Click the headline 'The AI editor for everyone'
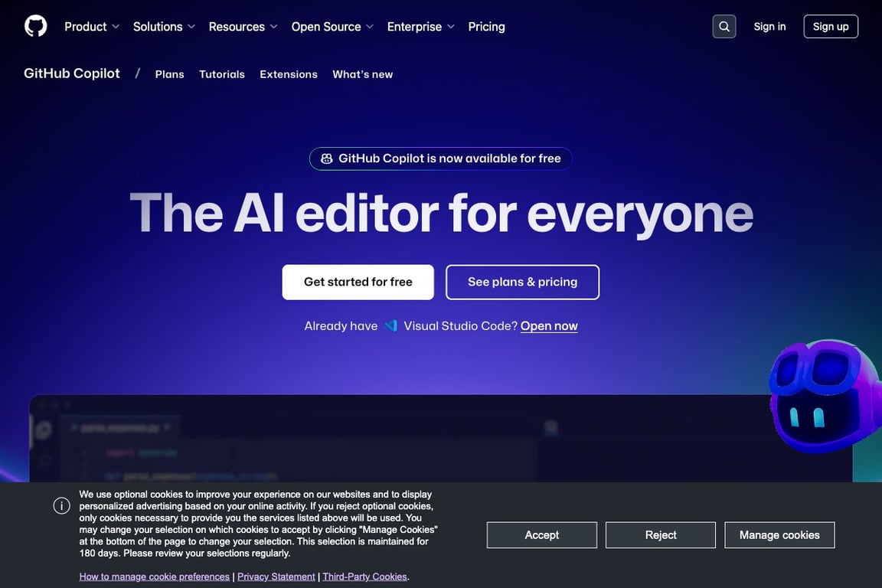 pyautogui.click(x=441, y=214)
